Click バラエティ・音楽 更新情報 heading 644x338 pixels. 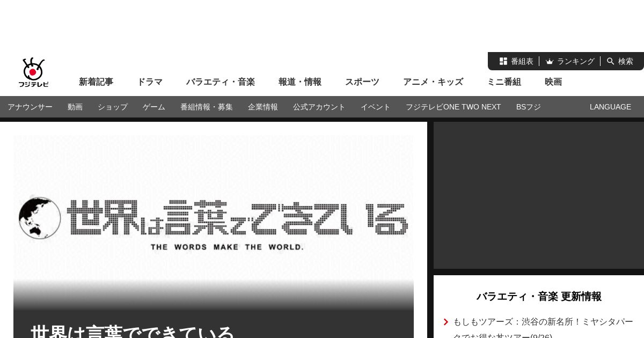539,296
